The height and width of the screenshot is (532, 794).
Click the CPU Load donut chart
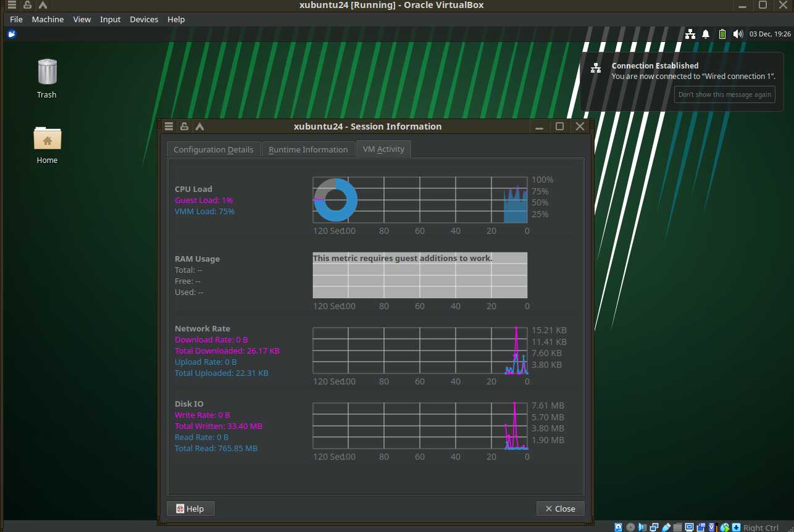[x=335, y=200]
